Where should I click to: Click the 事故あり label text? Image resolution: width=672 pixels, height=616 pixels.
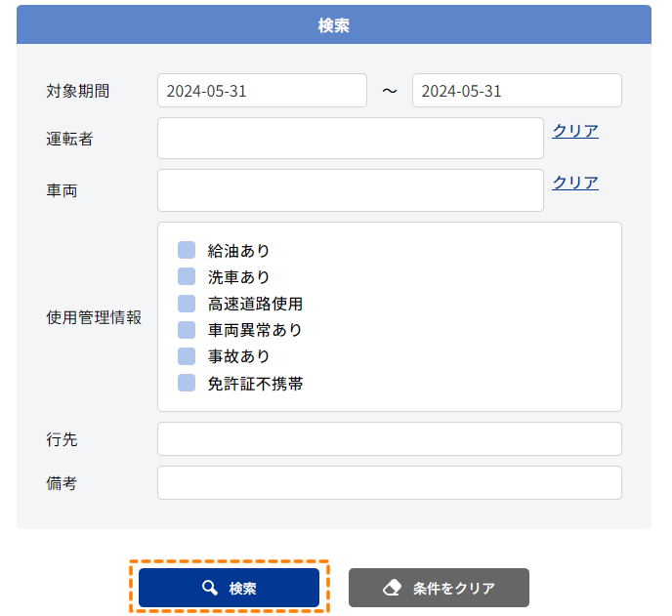238,357
